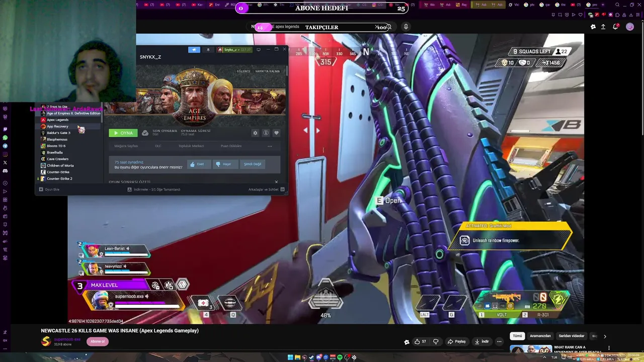The width and height of the screenshot is (644, 362).
Task: Open the supernoob exe channel link
Action: click(x=67, y=339)
